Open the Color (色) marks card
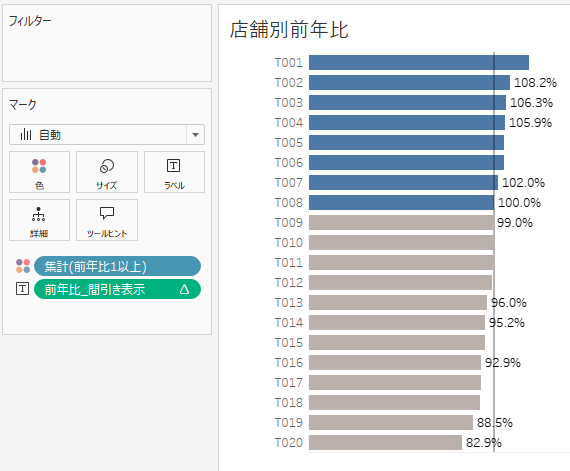 click(39, 172)
